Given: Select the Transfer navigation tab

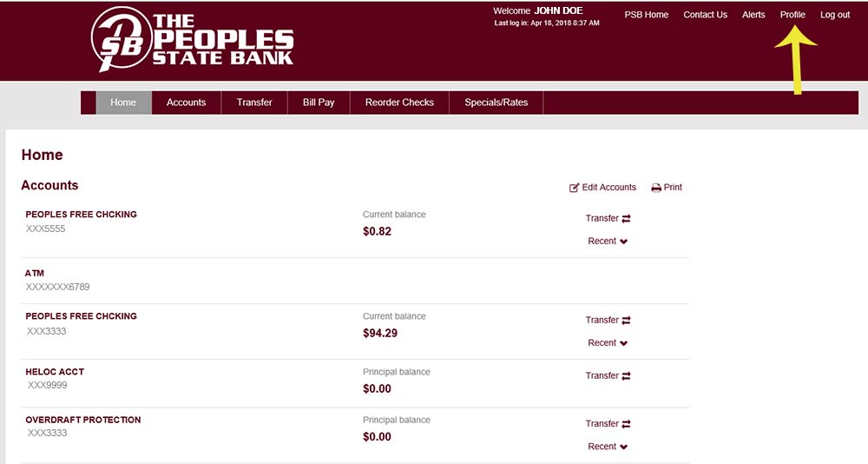Looking at the screenshot, I should tap(254, 103).
